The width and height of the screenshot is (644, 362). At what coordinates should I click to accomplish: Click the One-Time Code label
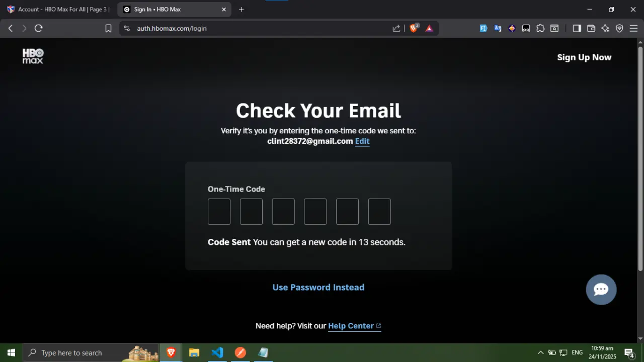click(x=236, y=189)
